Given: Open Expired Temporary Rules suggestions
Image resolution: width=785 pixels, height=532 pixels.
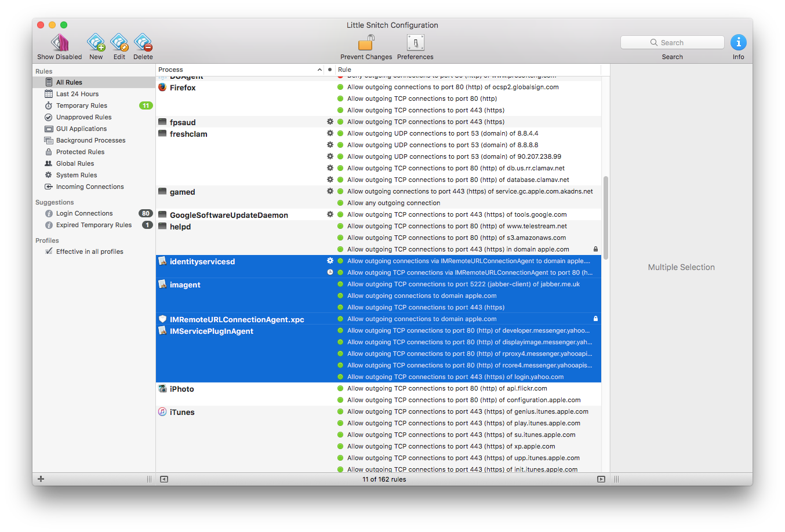Looking at the screenshot, I should [x=94, y=225].
